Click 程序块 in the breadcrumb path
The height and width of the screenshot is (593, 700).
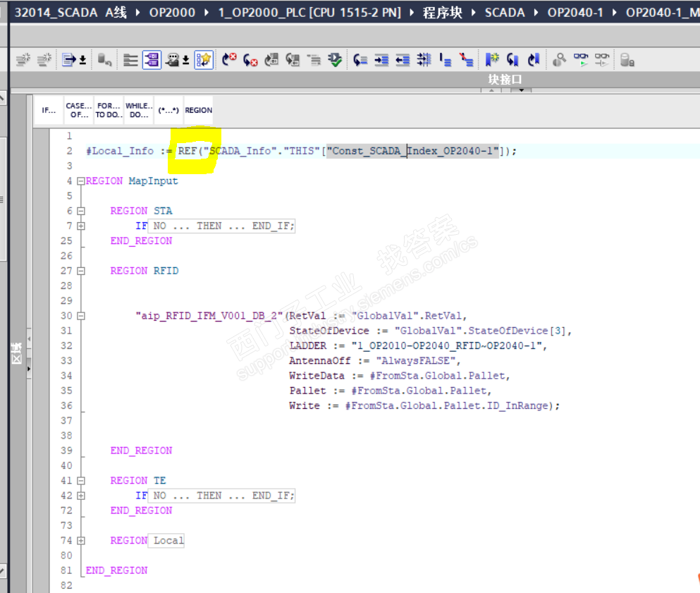(443, 12)
